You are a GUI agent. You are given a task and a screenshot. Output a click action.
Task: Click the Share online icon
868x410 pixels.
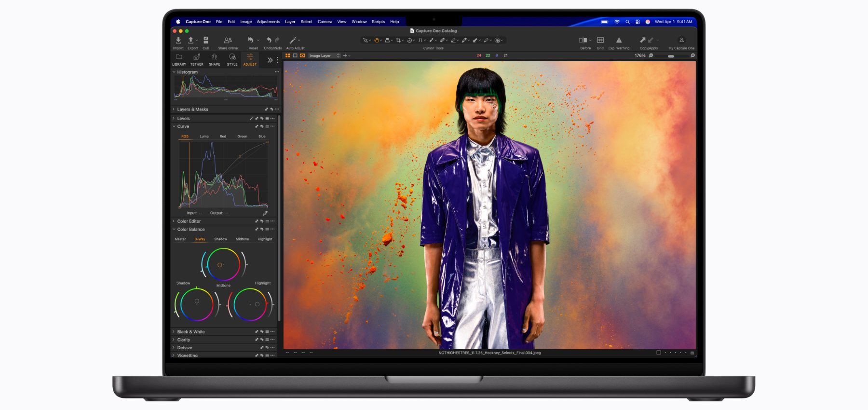pyautogui.click(x=228, y=41)
